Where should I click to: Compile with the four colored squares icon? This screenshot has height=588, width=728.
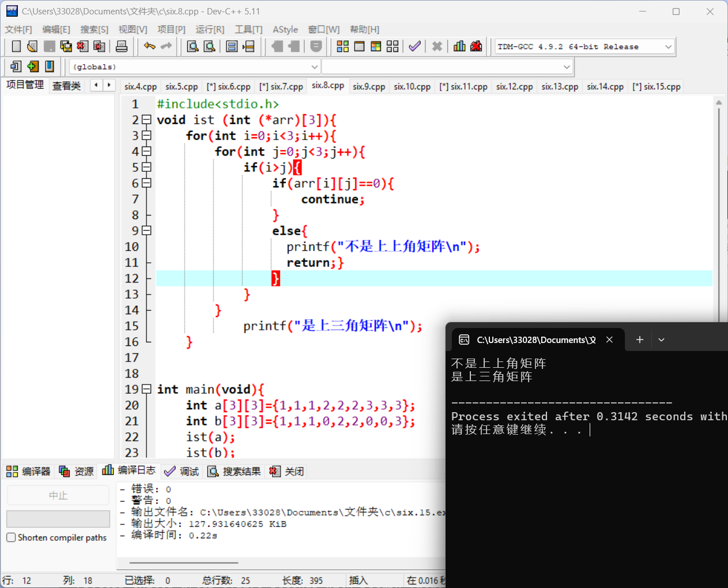[343, 46]
